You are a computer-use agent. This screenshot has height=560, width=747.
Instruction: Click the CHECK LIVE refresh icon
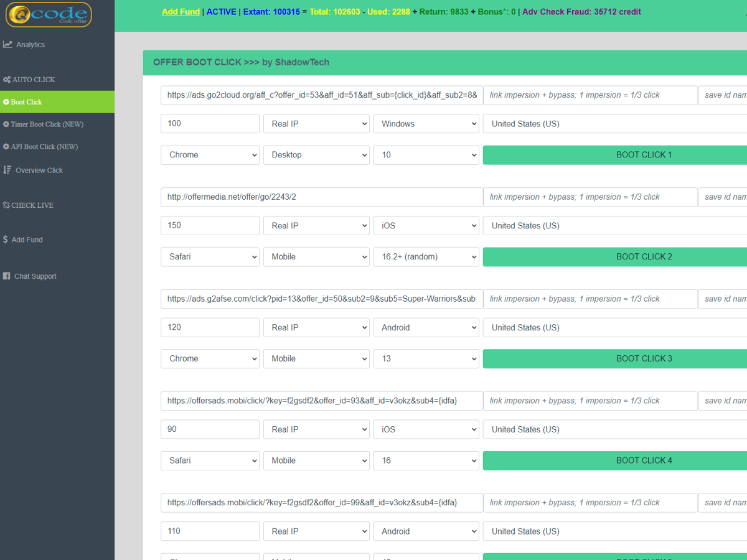pyautogui.click(x=6, y=205)
